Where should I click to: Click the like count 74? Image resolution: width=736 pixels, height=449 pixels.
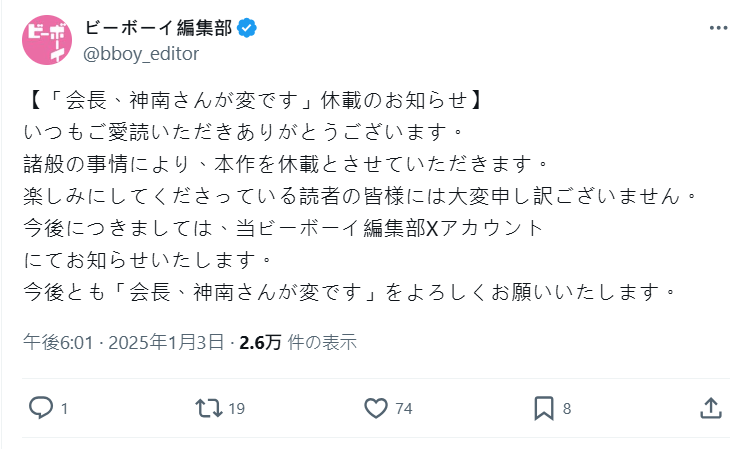pyautogui.click(x=404, y=408)
